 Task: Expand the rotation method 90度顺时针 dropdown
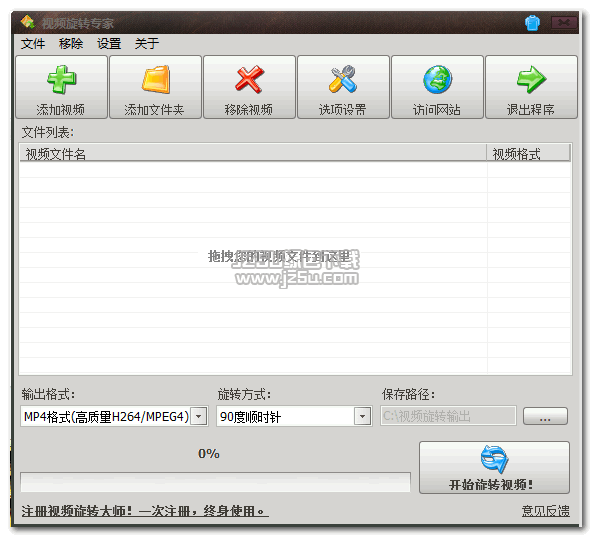[362, 417]
